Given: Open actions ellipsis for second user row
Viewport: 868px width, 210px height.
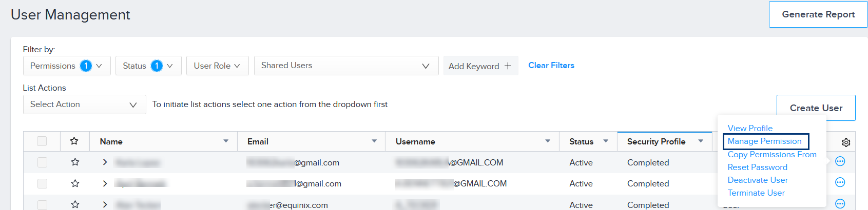Looking at the screenshot, I should (x=840, y=182).
